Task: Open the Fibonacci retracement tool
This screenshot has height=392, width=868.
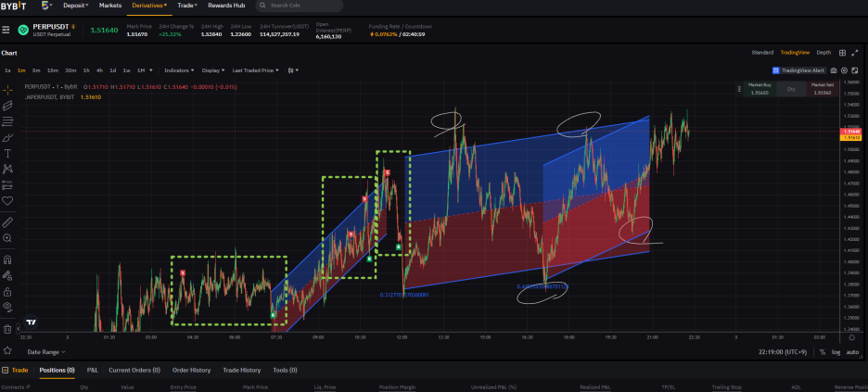Action: pos(7,121)
